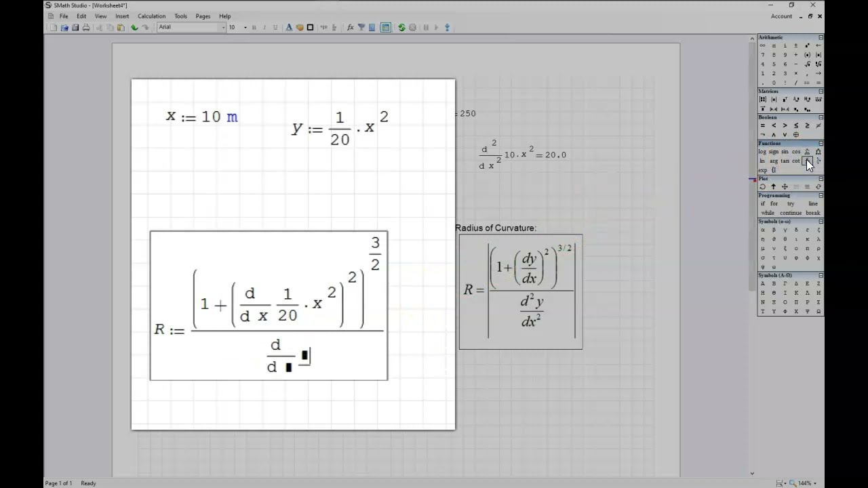Click the Print icon in toolbar
The width and height of the screenshot is (868, 488).
(86, 27)
